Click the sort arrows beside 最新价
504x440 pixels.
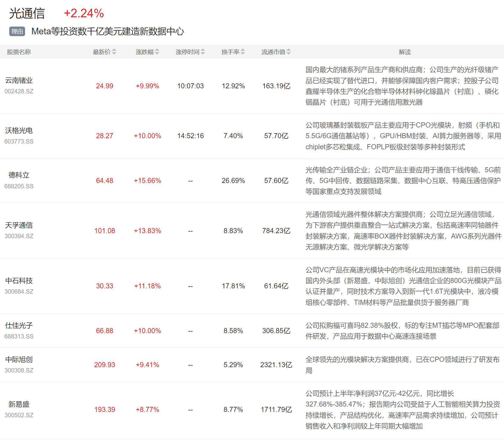tap(114, 52)
